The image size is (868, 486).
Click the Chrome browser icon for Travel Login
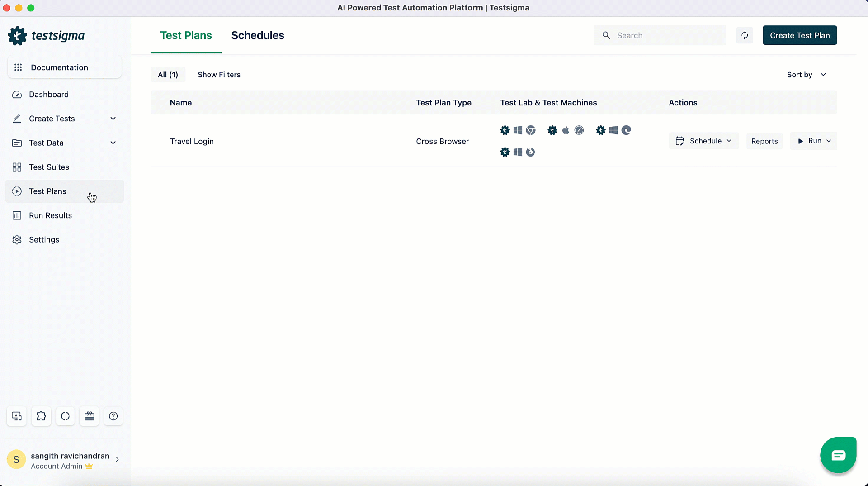click(531, 130)
